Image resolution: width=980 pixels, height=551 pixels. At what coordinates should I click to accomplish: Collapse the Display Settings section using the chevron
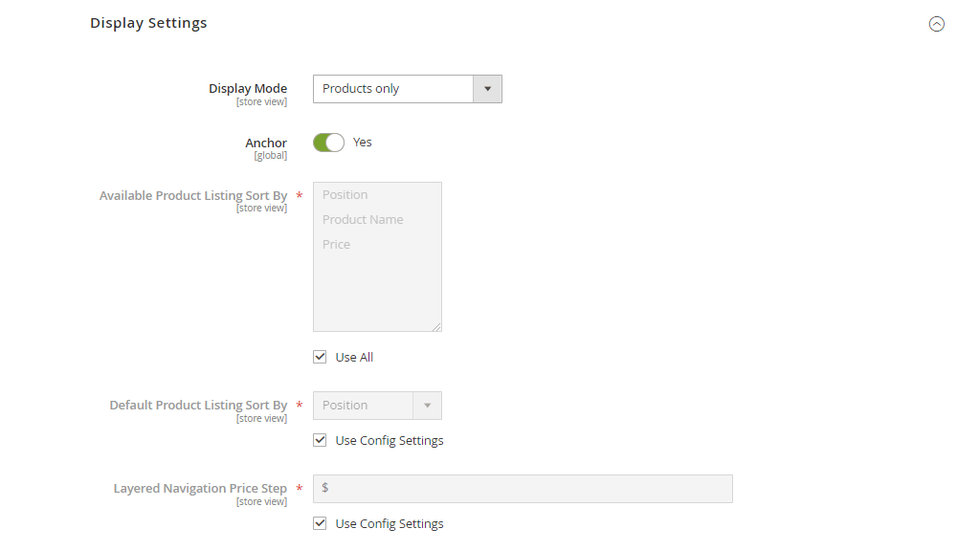click(936, 23)
